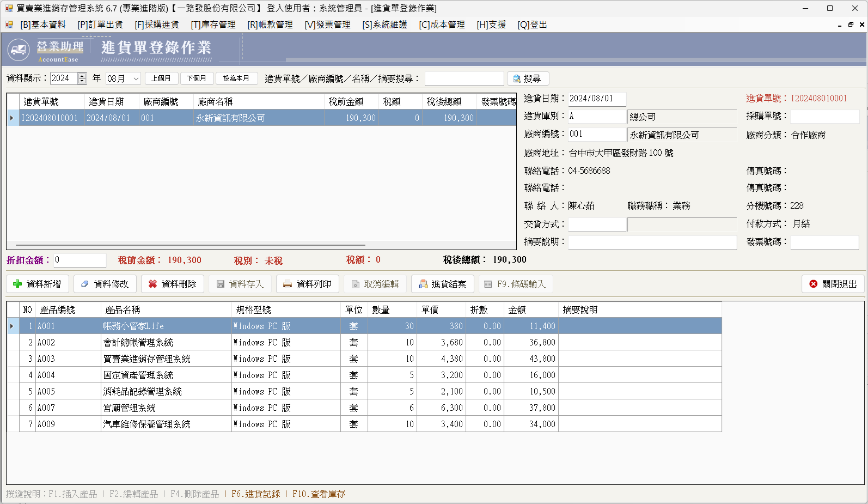This screenshot has height=504, width=868.
Task: Open the [Q]登出 menu
Action: pos(532,25)
